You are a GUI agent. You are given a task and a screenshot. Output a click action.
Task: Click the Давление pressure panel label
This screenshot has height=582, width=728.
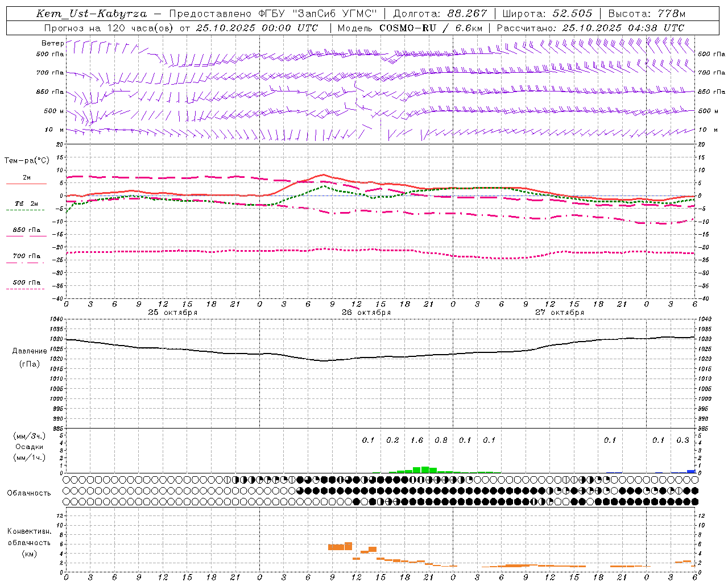point(29,351)
